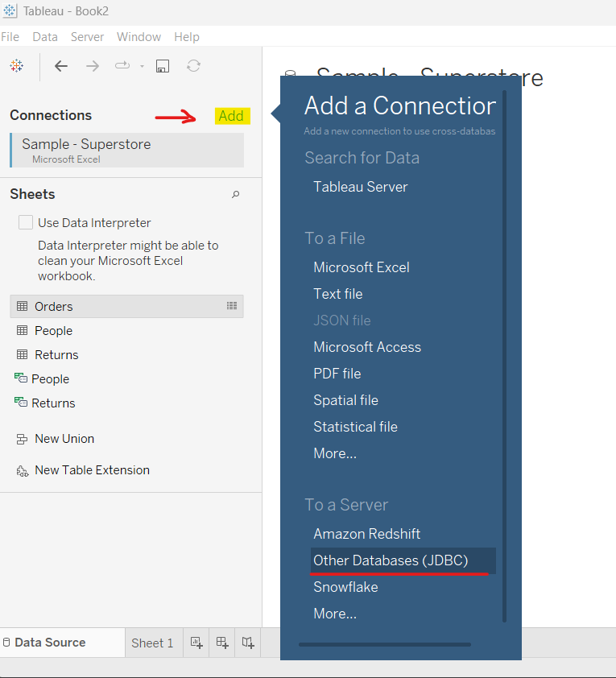Viewport: 616px width, 678px height.
Task: Click the Tableau start page logo icon
Action: (x=16, y=66)
